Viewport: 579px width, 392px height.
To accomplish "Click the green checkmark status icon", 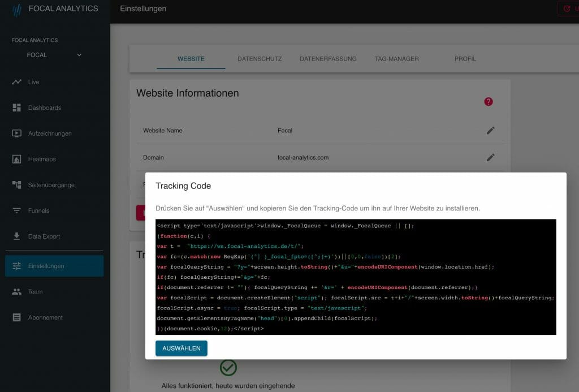I will tap(228, 368).
